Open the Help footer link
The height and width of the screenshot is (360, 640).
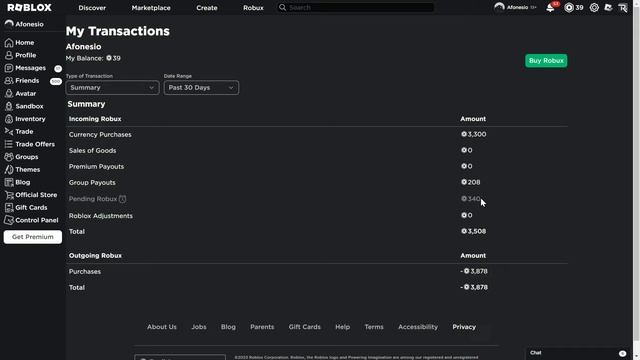pos(342,327)
